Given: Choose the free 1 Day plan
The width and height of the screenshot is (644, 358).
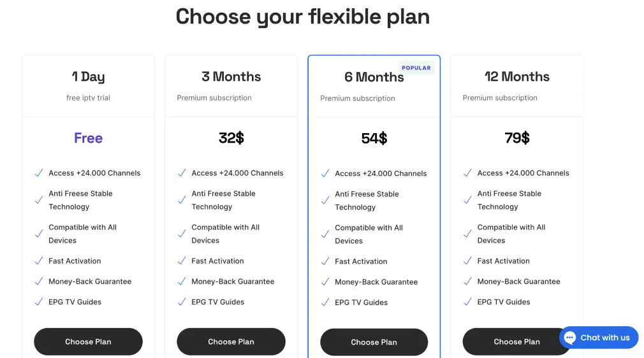Looking at the screenshot, I should pyautogui.click(x=88, y=341).
